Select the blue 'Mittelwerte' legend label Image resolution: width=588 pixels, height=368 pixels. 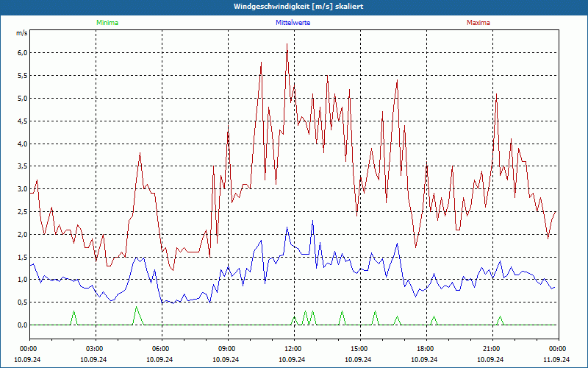tap(293, 23)
